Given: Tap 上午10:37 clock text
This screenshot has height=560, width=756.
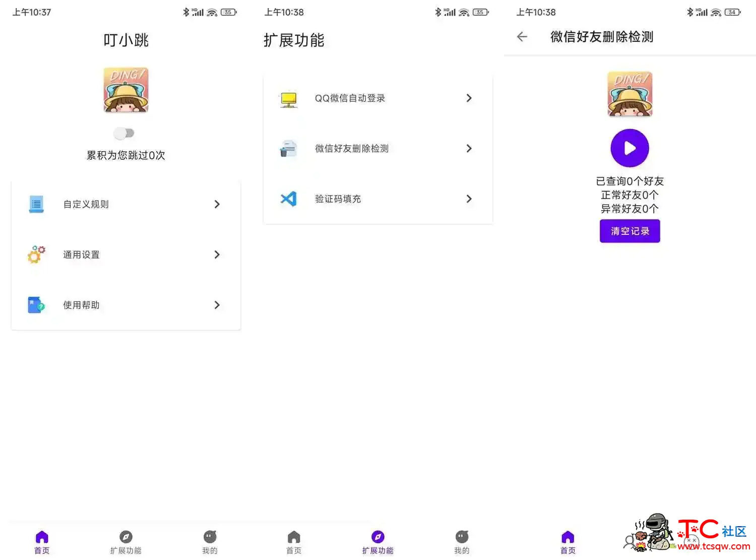Looking at the screenshot, I should 32,12.
